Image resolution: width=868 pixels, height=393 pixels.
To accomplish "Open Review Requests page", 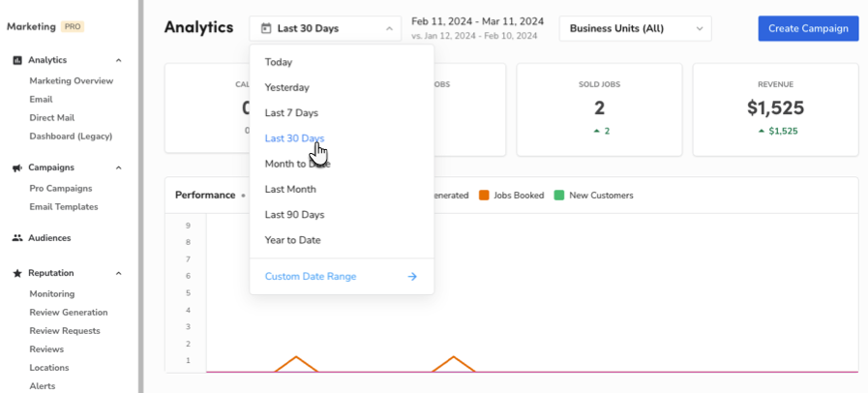I will pyautogui.click(x=65, y=331).
